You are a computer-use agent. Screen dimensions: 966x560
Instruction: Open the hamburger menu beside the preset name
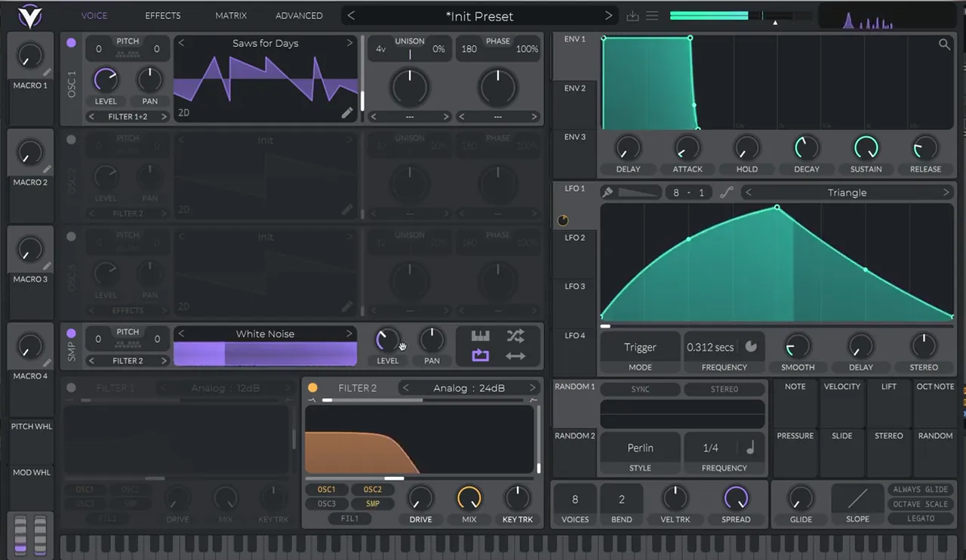(x=652, y=16)
